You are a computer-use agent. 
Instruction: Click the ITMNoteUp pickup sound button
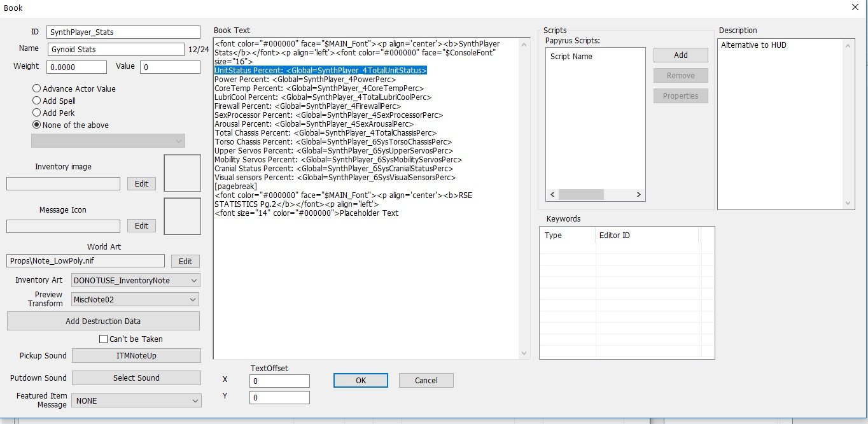tap(136, 355)
